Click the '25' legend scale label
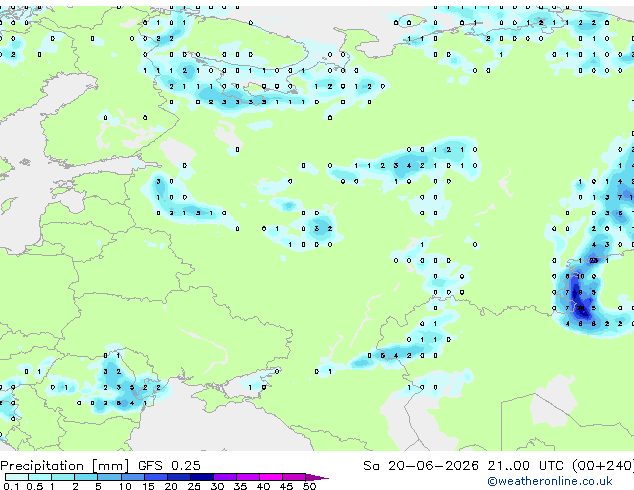634x490 pixels. pos(194,486)
